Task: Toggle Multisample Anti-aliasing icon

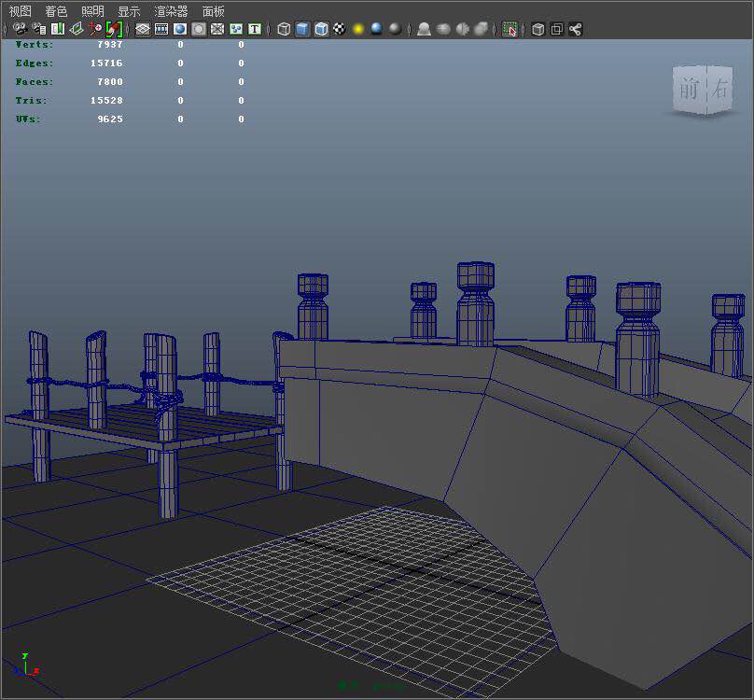Action: pyautogui.click(x=462, y=29)
